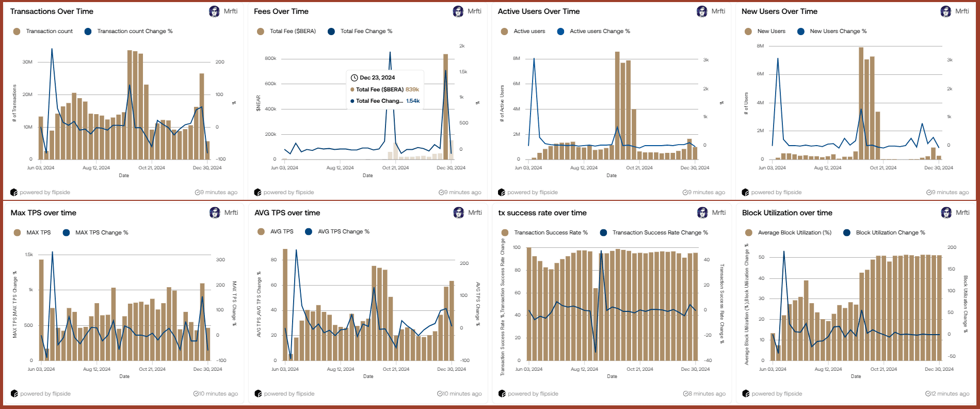Click '9 minutes ago' on Active Users card
This screenshot has height=409, width=980.
pyautogui.click(x=706, y=192)
